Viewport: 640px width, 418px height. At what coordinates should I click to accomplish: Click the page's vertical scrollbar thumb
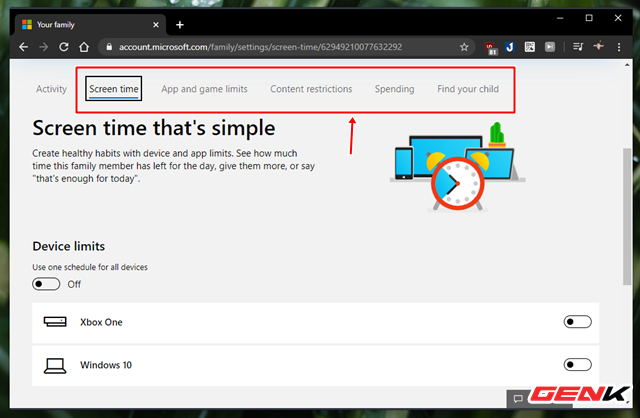(x=627, y=216)
